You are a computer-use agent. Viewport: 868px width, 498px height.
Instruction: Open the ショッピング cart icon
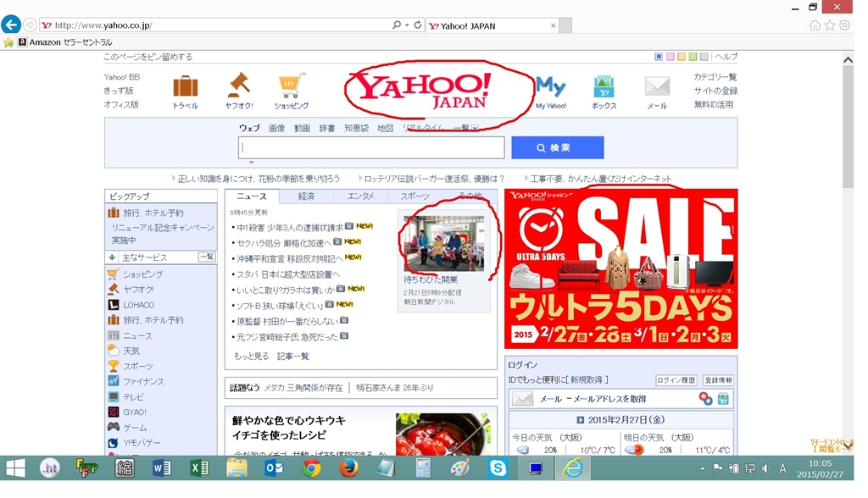click(292, 86)
